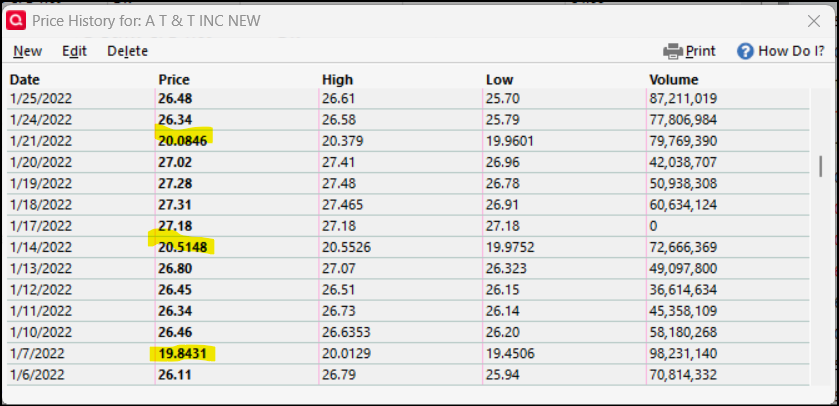Click the high value 26.6353
The width and height of the screenshot is (839, 406).
coord(346,332)
